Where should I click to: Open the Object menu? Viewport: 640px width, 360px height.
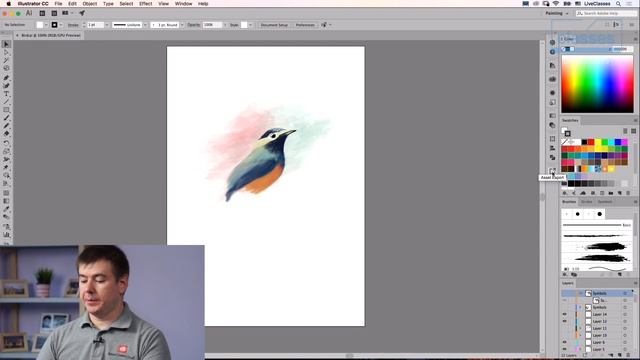pos(90,4)
